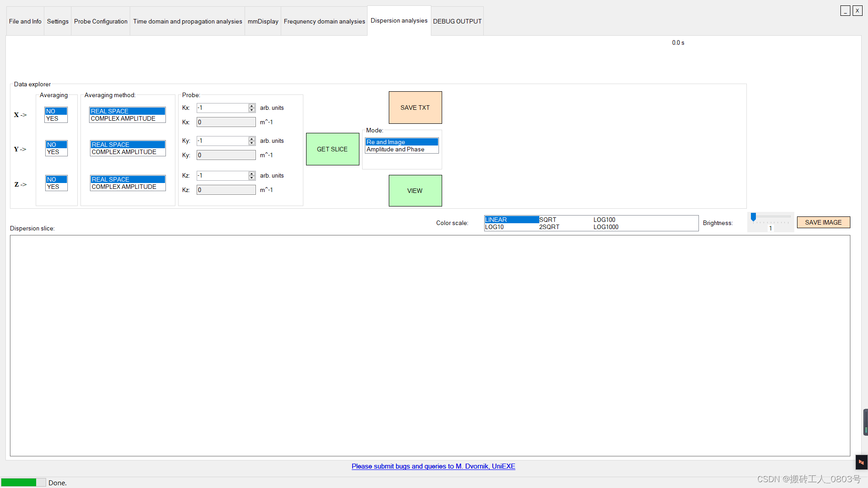Select the Dispersion analysies tab
This screenshot has width=868, height=488.
coord(399,20)
